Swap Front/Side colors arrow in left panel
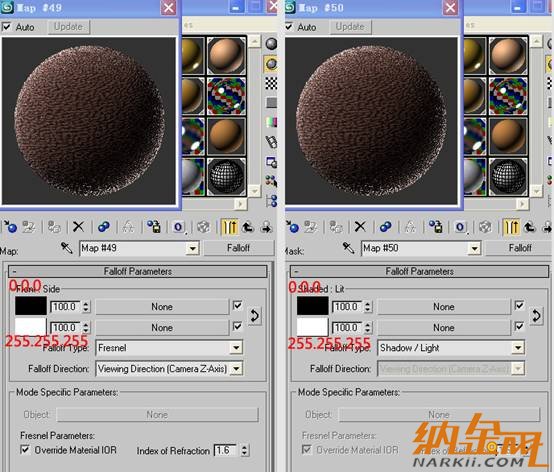 pyautogui.click(x=254, y=315)
